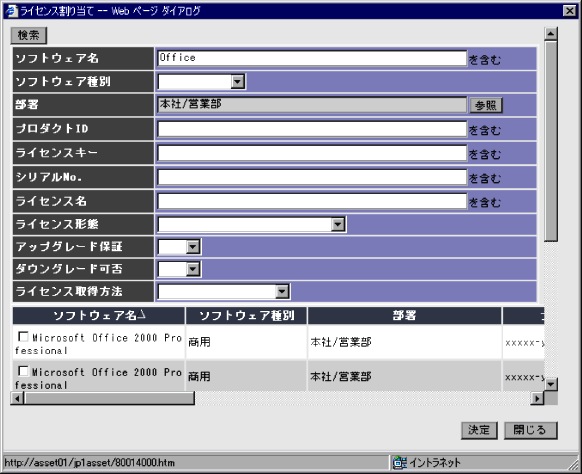Check the first Microsoft Office 2000 Professional row
Screen dimensions: 582x474
tap(23, 337)
